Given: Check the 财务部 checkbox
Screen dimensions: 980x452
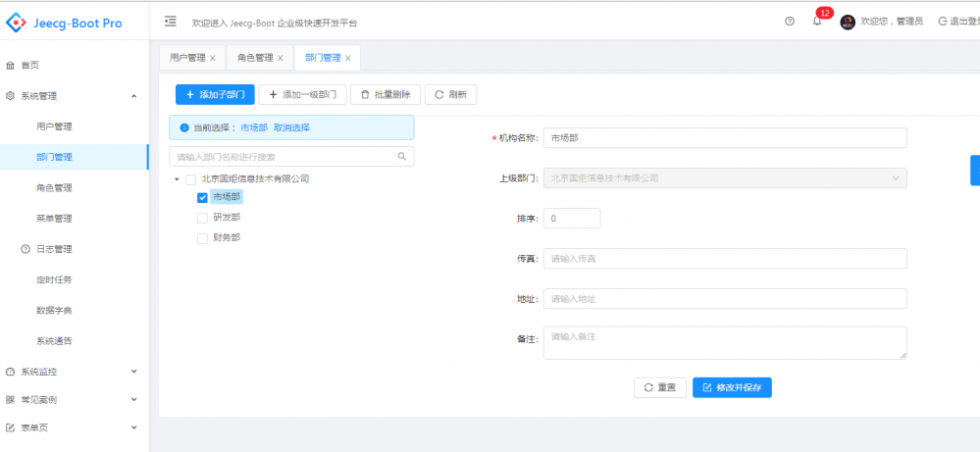Looking at the screenshot, I should tap(202, 238).
